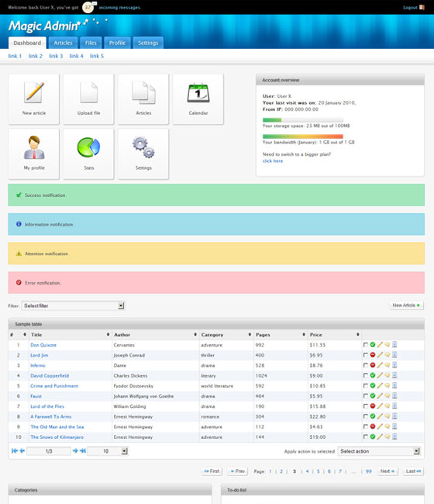Sort table by Author column arrows
Screen dimensions: 434x504
tap(195, 335)
